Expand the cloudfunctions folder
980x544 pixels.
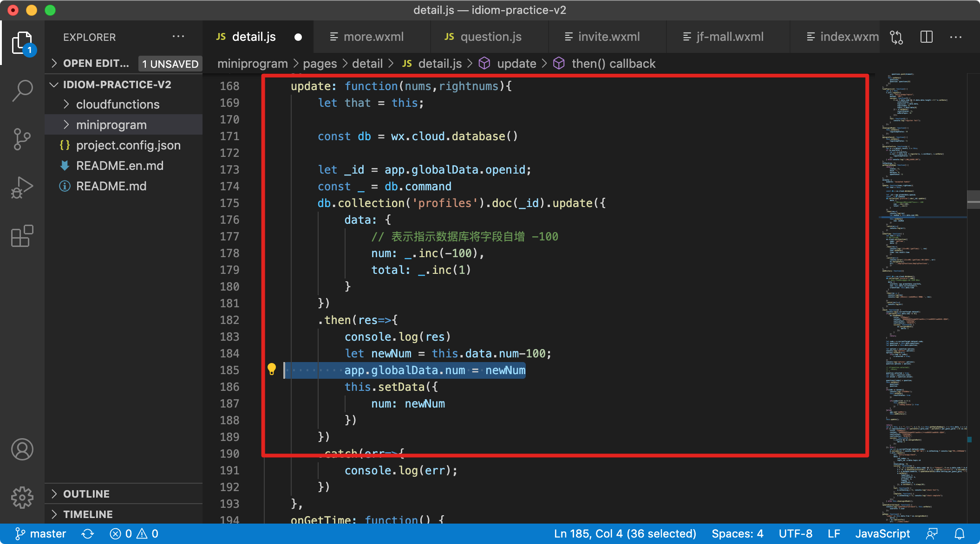[118, 104]
